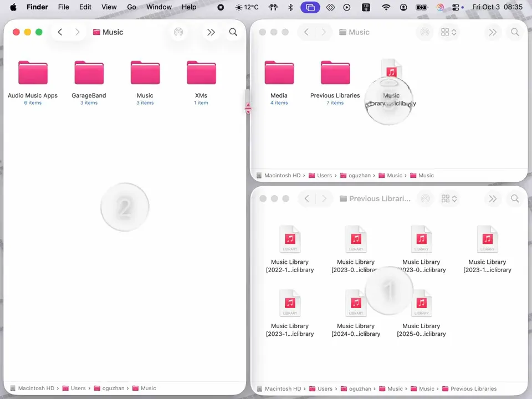
Task: Toggle the Wi-Fi status menu
Action: 386,7
